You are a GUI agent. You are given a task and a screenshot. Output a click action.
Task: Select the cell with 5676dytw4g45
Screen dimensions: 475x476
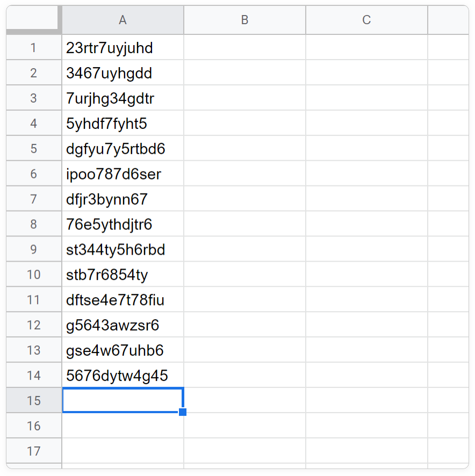[x=123, y=376]
